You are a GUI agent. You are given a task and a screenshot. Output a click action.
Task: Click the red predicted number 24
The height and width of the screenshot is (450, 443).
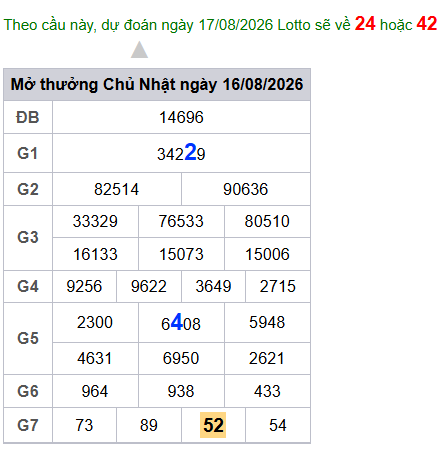coord(365,24)
